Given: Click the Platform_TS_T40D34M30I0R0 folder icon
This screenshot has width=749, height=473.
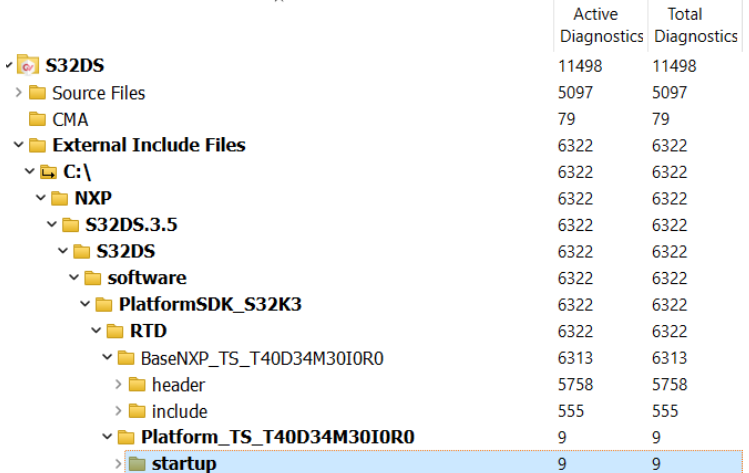Looking at the screenshot, I should tap(126, 437).
